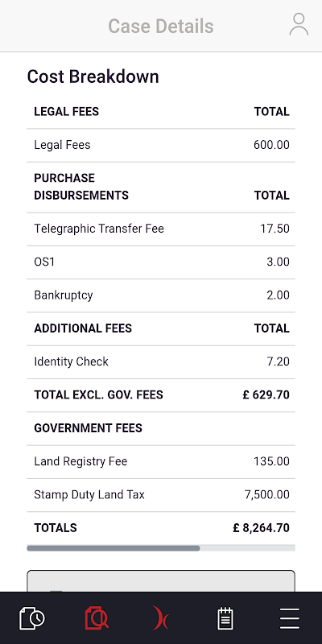Click the Land Registry Fee row
The height and width of the screenshot is (644, 322).
pos(161,461)
